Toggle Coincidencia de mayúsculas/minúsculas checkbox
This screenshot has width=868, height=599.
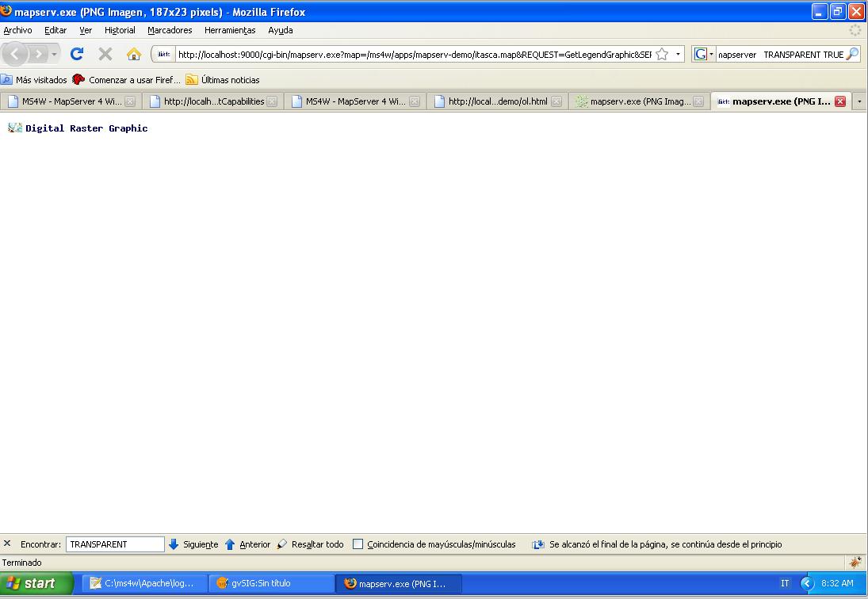358,544
